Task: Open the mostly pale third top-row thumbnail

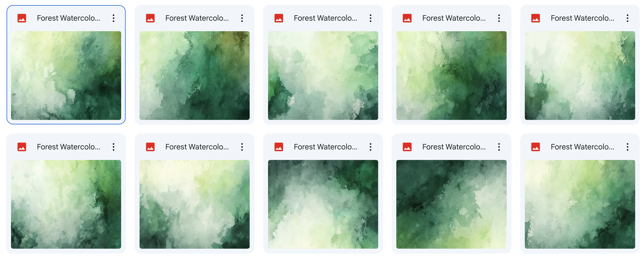Action: pos(323,75)
